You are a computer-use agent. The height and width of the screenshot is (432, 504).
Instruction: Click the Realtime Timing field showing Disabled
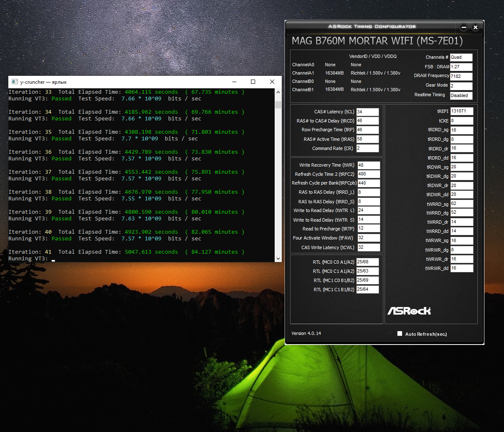point(461,96)
